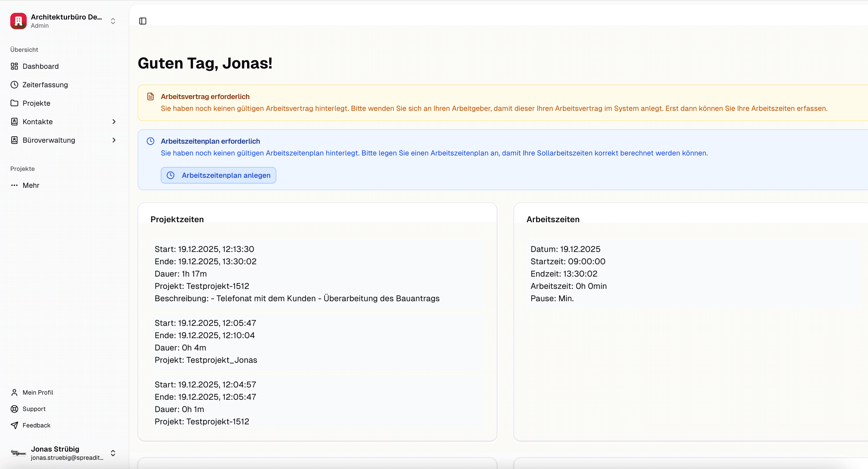Click the Jonas Strübig account name
The image size is (868, 469).
click(x=55, y=449)
